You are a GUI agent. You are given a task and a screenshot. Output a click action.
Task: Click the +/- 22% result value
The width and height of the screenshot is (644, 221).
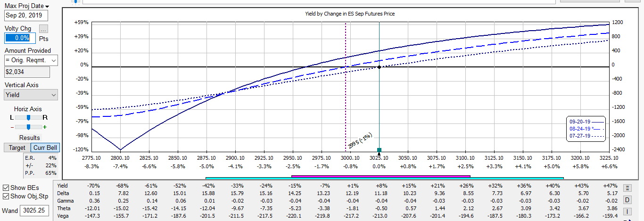51,165
